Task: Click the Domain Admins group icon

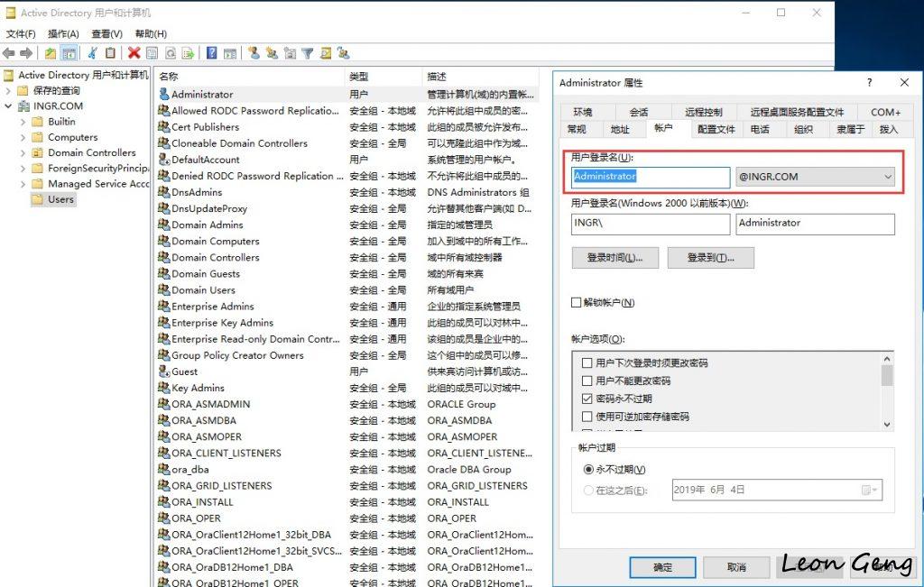Action: (x=164, y=225)
